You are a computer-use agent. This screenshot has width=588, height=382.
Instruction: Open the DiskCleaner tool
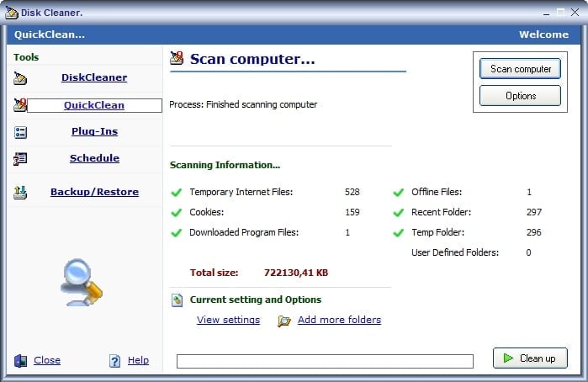coord(94,77)
